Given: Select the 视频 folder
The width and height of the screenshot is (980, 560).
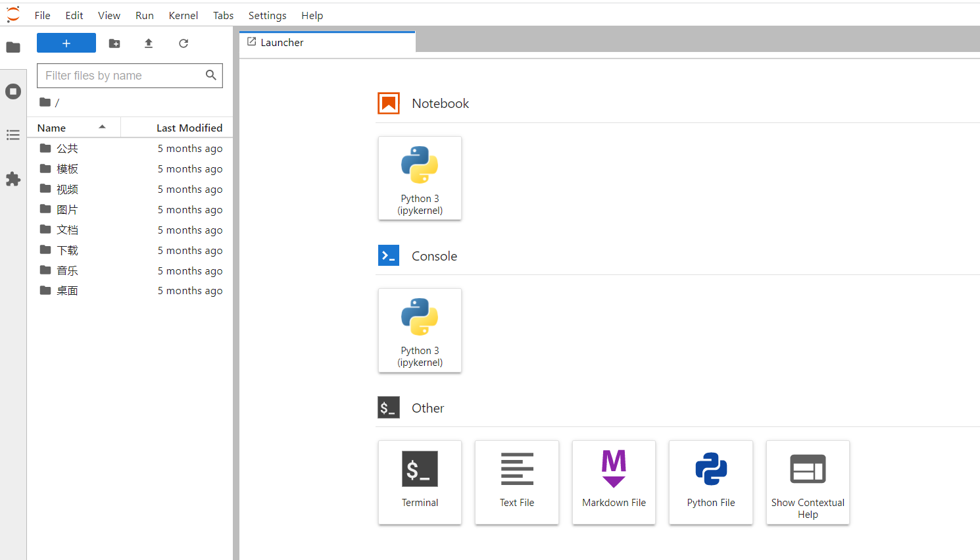Looking at the screenshot, I should point(130,190).
